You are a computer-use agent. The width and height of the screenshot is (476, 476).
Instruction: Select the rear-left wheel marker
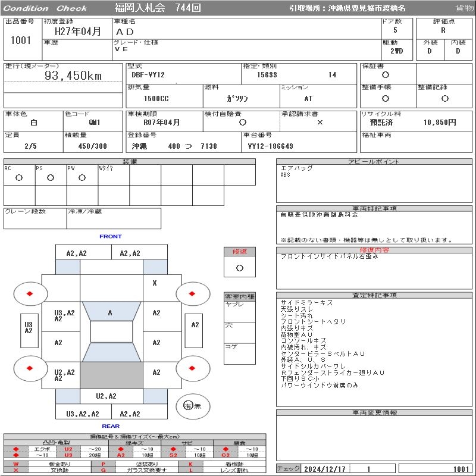pyautogui.click(x=29, y=368)
